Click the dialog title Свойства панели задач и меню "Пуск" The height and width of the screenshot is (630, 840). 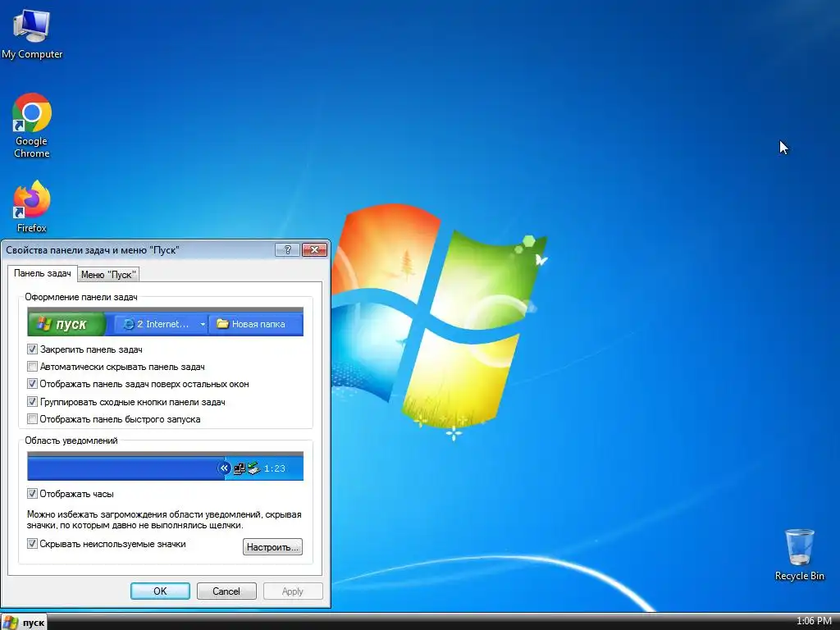tap(92, 250)
